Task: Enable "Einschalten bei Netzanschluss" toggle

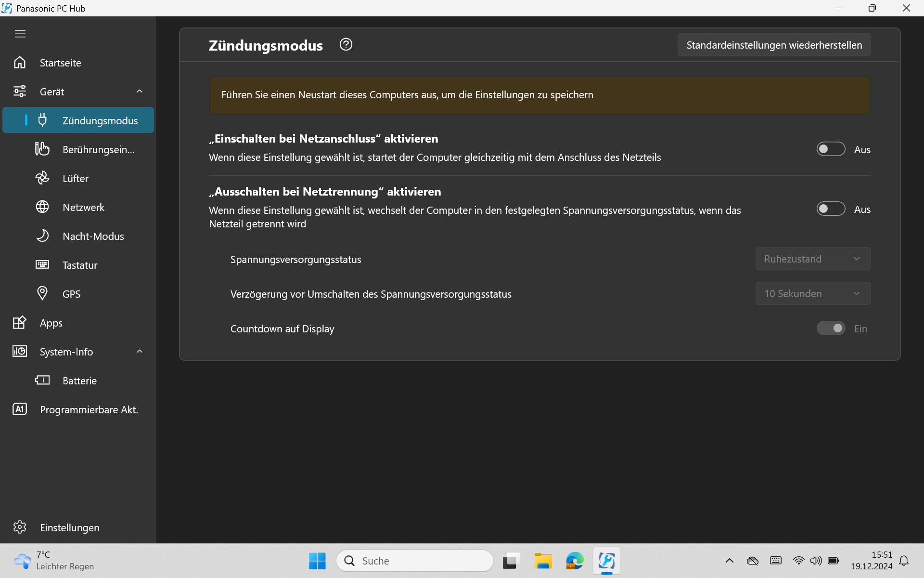Action: (831, 149)
